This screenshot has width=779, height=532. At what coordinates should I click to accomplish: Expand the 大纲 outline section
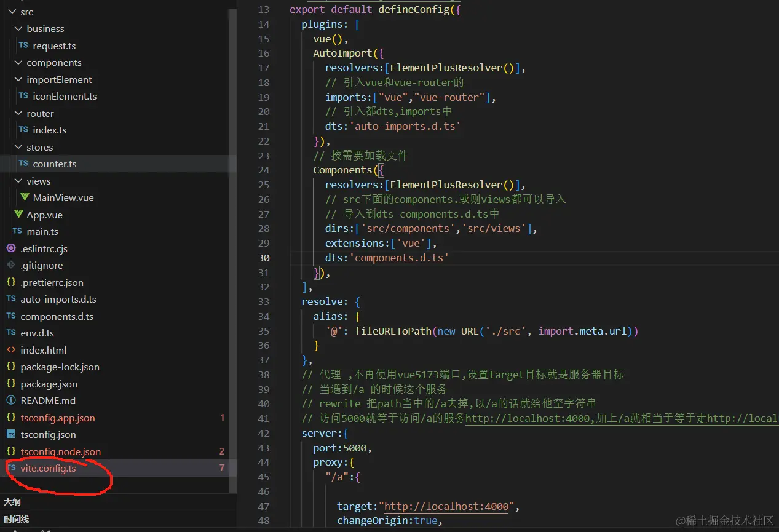[12, 502]
